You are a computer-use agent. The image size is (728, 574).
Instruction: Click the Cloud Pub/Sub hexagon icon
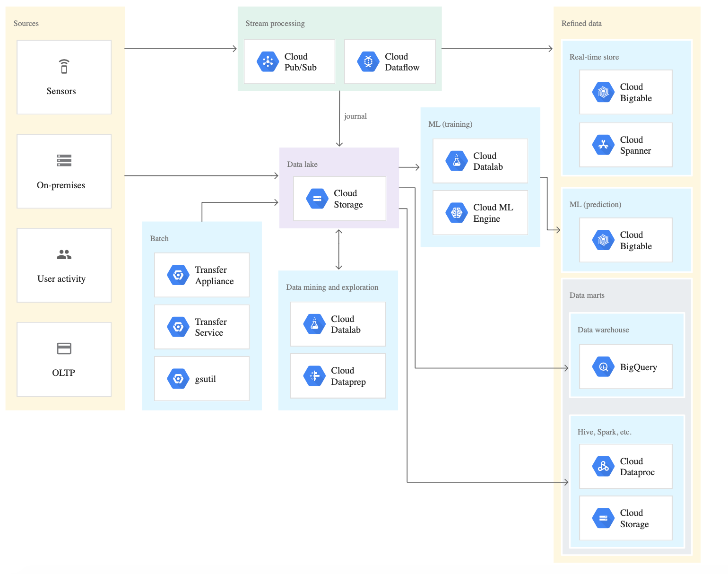coord(268,61)
